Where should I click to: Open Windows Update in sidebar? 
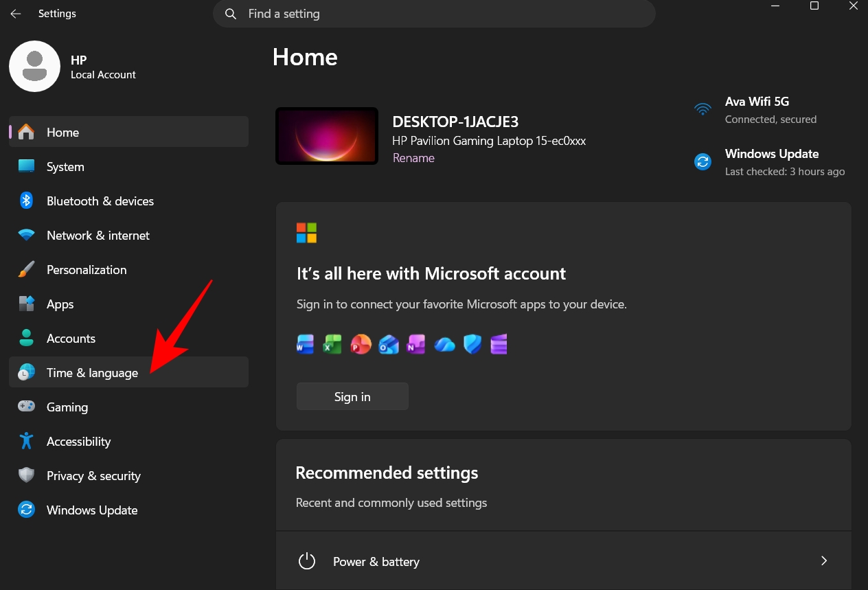point(128,510)
